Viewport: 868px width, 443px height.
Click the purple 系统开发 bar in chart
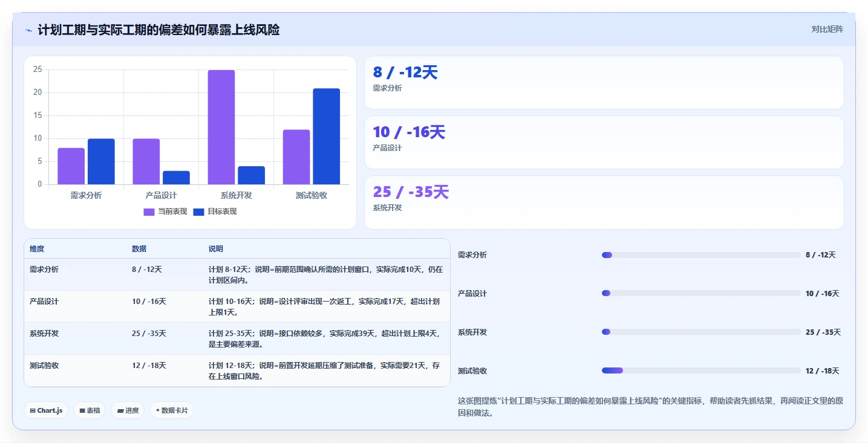pos(221,127)
